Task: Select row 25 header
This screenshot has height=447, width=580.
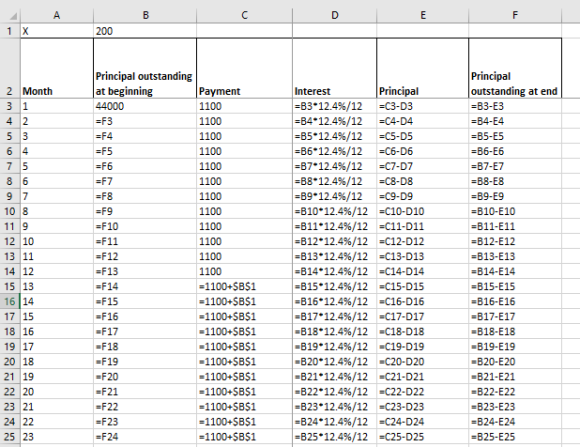Action: (10, 437)
